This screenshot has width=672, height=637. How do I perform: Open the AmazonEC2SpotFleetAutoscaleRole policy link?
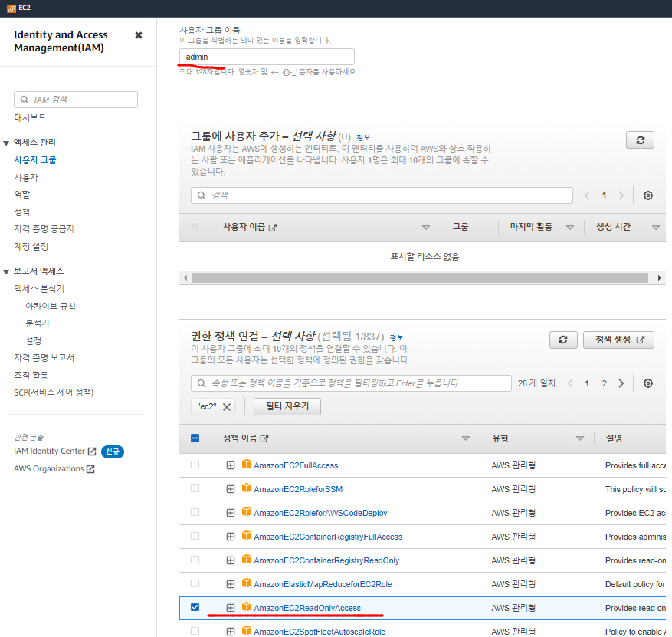pos(320,632)
